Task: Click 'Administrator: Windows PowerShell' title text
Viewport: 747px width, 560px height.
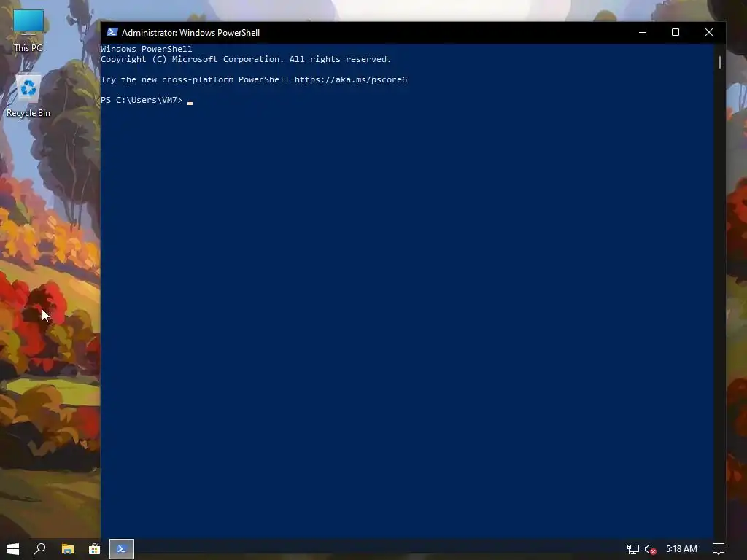Action: [190, 32]
